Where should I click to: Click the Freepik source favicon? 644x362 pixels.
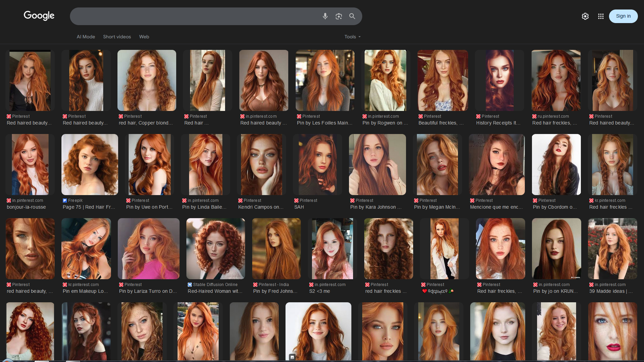65,201
